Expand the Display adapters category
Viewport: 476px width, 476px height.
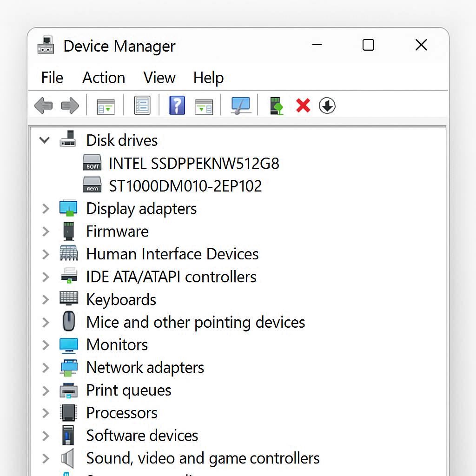coord(45,209)
